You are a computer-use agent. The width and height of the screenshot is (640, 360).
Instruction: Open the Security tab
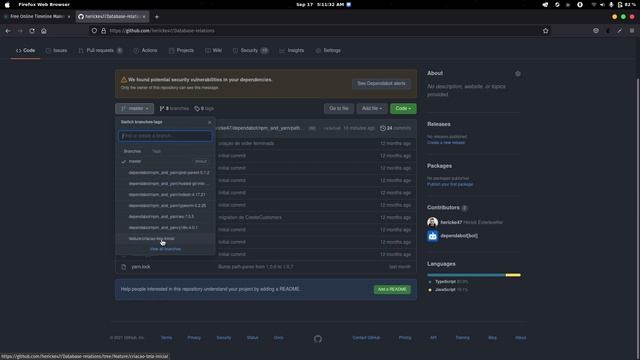[x=250, y=51]
